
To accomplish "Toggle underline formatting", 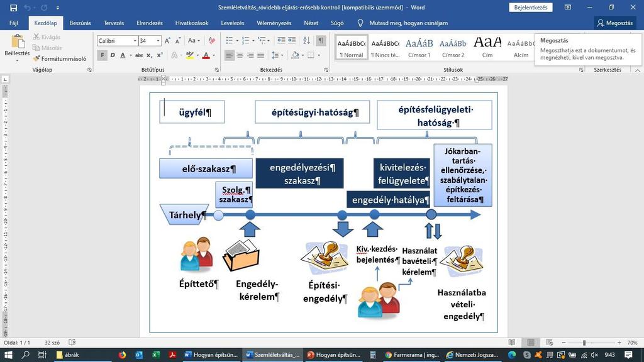I will pyautogui.click(x=123, y=55).
